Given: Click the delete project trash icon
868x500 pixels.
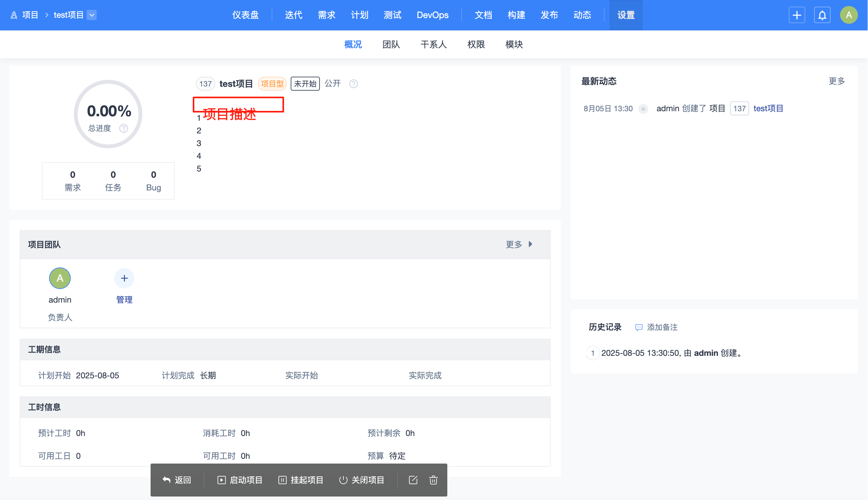Looking at the screenshot, I should [433, 480].
